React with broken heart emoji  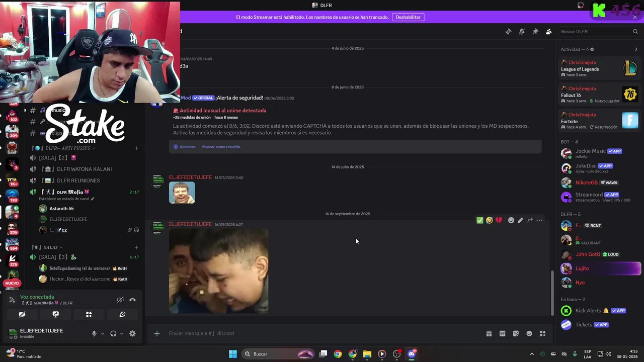point(499,220)
